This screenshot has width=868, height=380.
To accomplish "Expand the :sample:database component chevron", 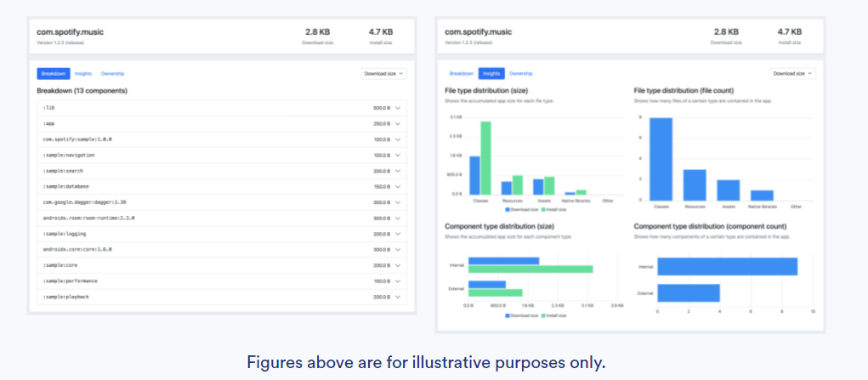I will [398, 186].
